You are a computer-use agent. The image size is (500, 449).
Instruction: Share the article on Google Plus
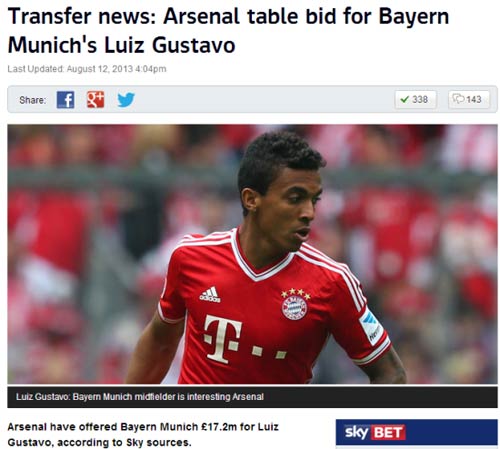(x=95, y=99)
